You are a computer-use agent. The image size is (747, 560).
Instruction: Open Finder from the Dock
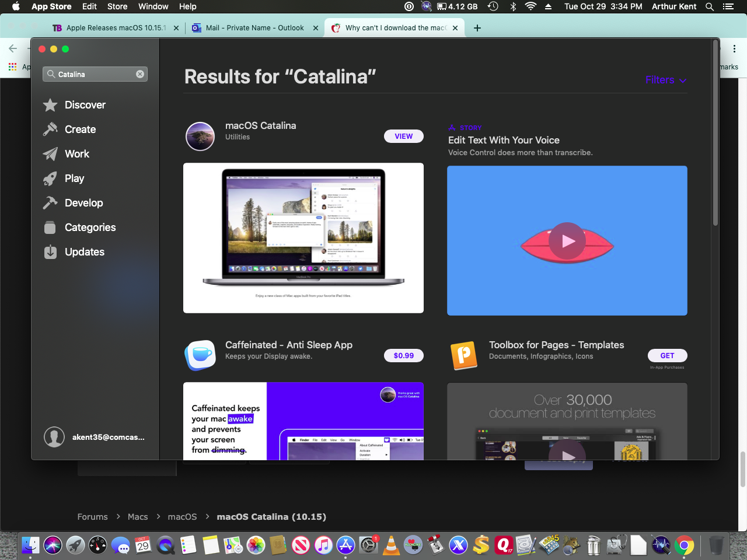tap(30, 545)
